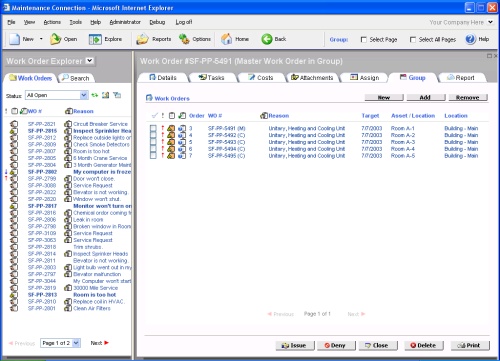
Task: Click the Close work order button
Action: coord(378,345)
